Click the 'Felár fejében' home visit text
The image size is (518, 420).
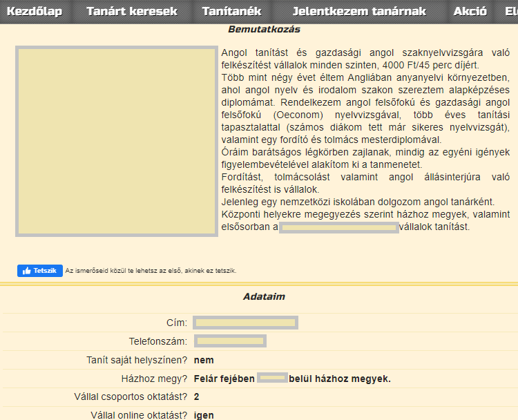point(224,379)
